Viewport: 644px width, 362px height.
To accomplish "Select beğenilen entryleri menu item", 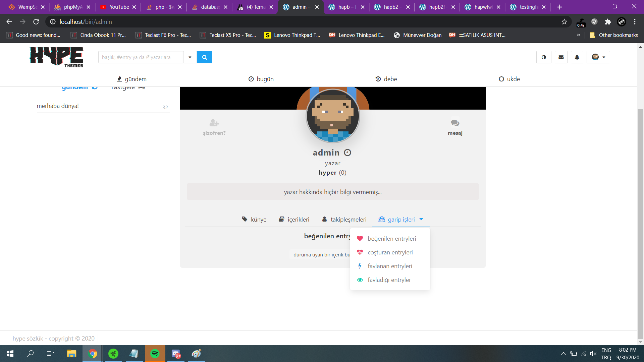I will click(390, 239).
